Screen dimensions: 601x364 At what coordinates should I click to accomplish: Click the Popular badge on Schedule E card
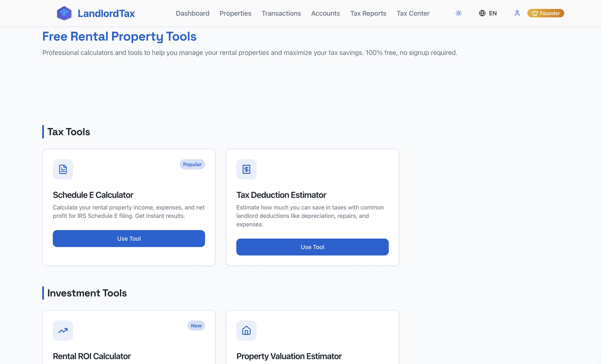point(192,165)
